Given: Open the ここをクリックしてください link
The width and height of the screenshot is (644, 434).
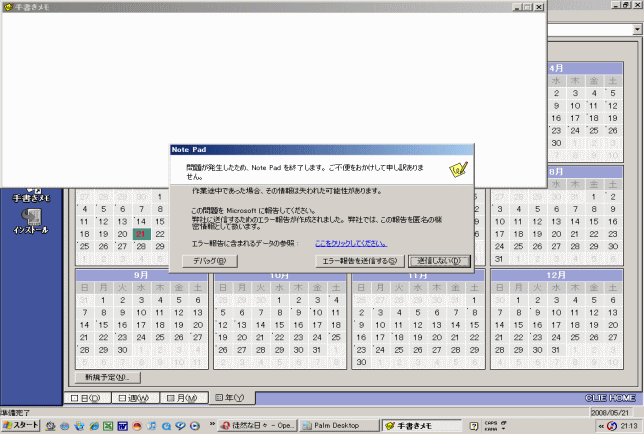Looking at the screenshot, I should (x=351, y=243).
